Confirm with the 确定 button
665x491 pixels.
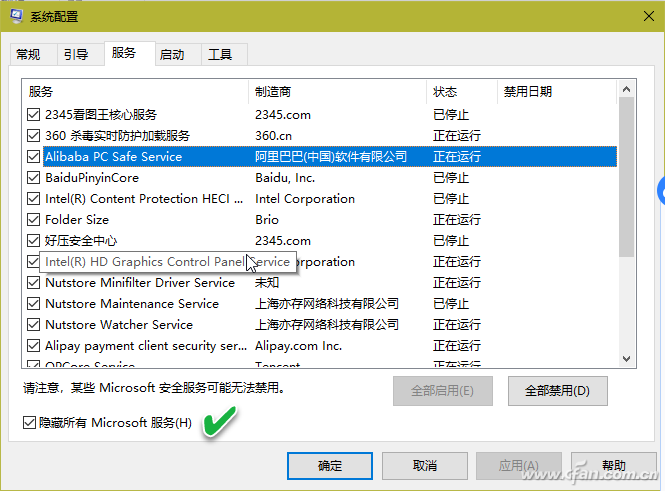click(330, 466)
